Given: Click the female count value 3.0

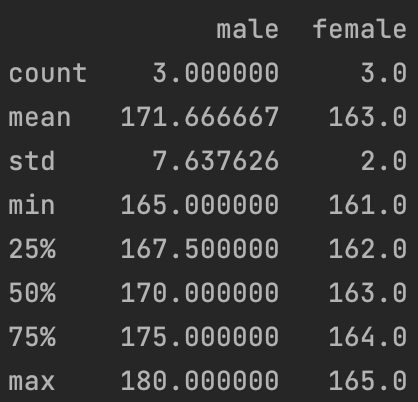Looking at the screenshot, I should pyautogui.click(x=384, y=73).
